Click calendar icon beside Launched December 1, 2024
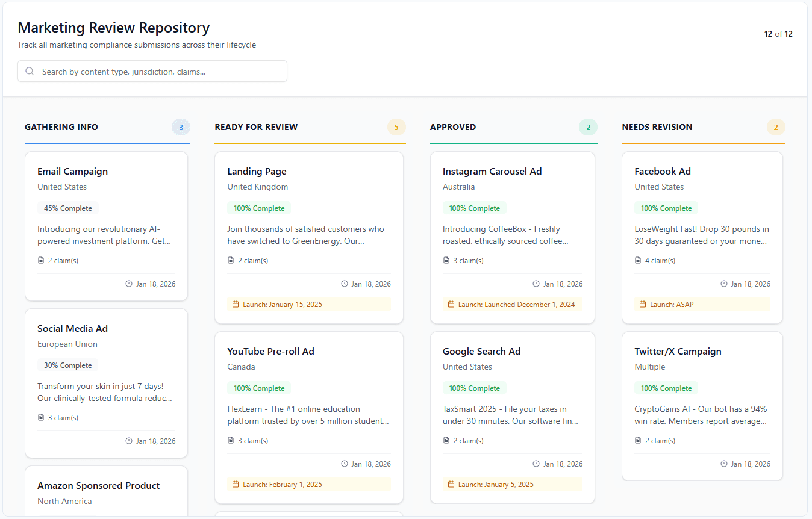Screen dimensions: 812x519 pos(451,305)
